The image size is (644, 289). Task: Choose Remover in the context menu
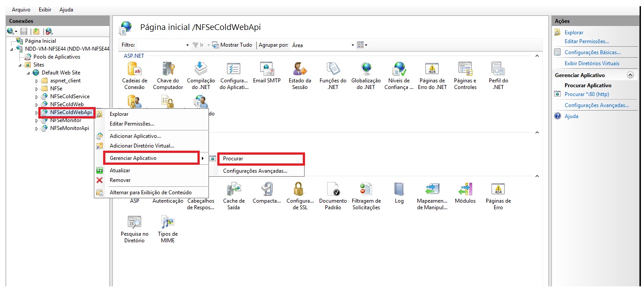click(151, 180)
